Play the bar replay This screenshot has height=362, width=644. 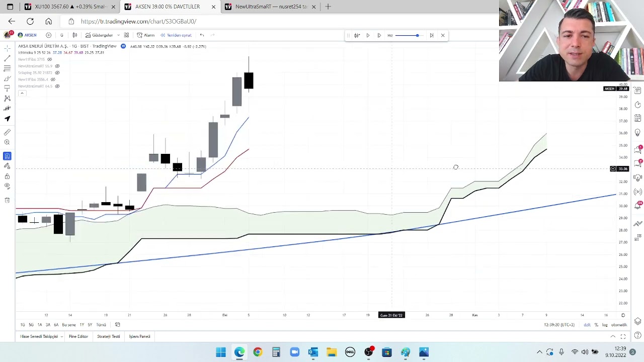[368, 35]
